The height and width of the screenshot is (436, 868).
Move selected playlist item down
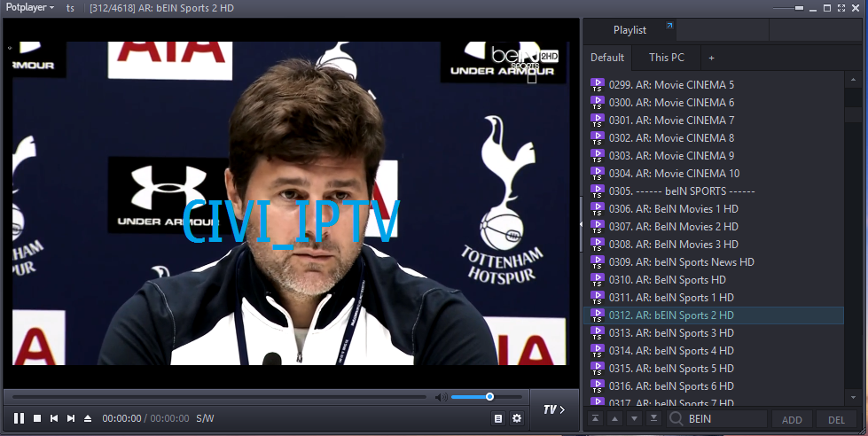(x=634, y=419)
